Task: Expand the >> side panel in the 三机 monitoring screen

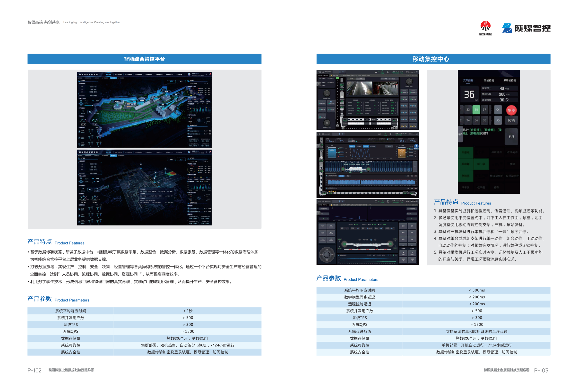Action: (x=318, y=84)
